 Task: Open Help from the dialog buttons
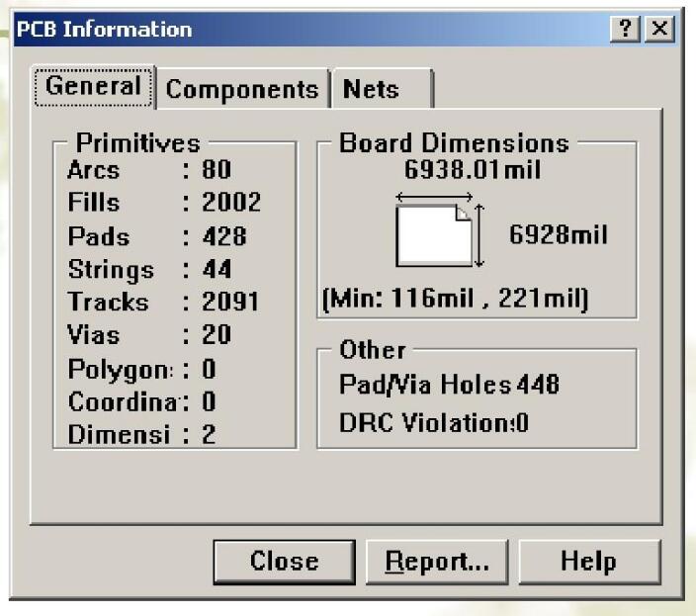587,563
